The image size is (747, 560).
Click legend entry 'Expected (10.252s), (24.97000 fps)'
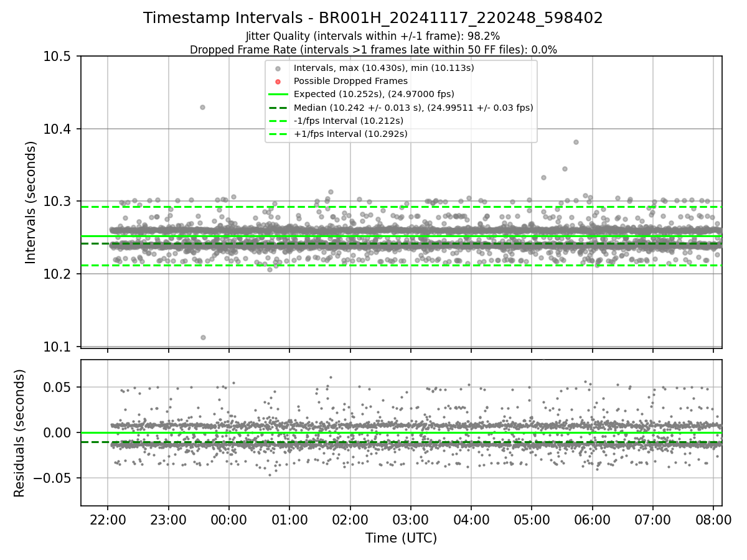point(374,94)
